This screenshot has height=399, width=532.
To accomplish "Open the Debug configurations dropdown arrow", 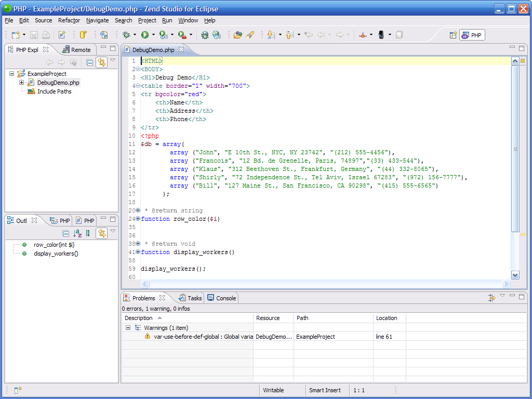I will click(135, 35).
